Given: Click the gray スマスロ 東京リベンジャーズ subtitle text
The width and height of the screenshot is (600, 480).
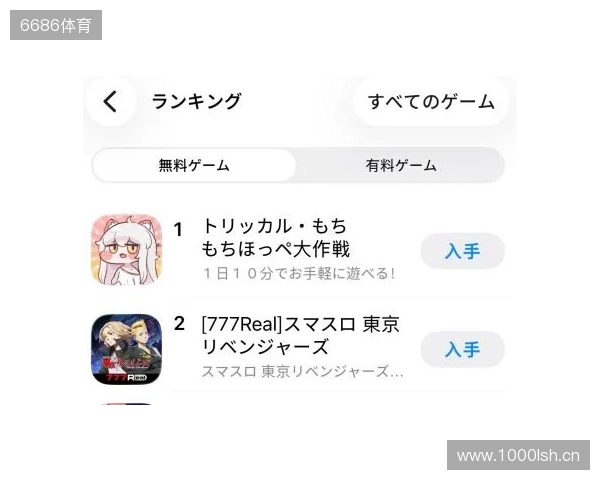Looking at the screenshot, I should coord(295,372).
